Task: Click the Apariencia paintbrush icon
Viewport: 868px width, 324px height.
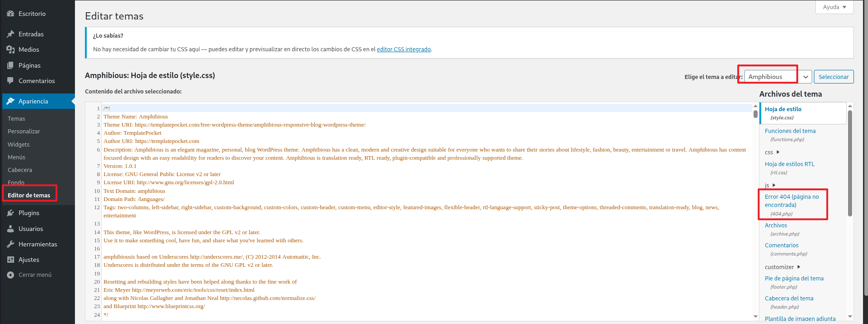Action: 10,101
